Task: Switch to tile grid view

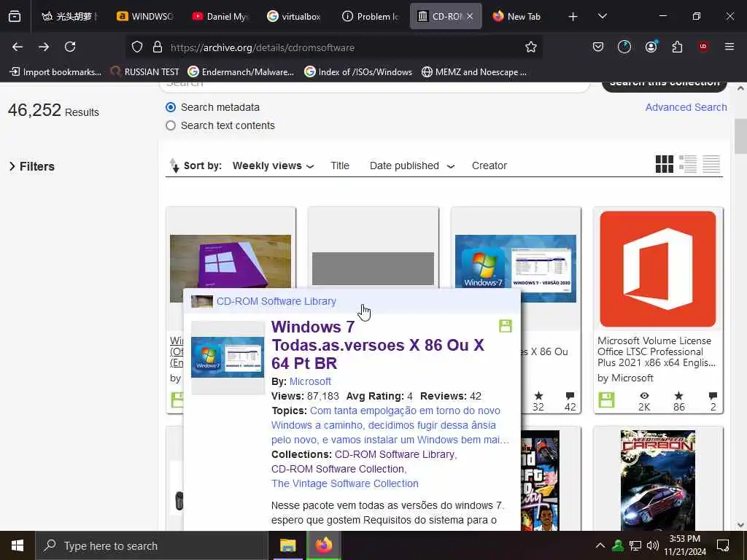Action: click(665, 164)
